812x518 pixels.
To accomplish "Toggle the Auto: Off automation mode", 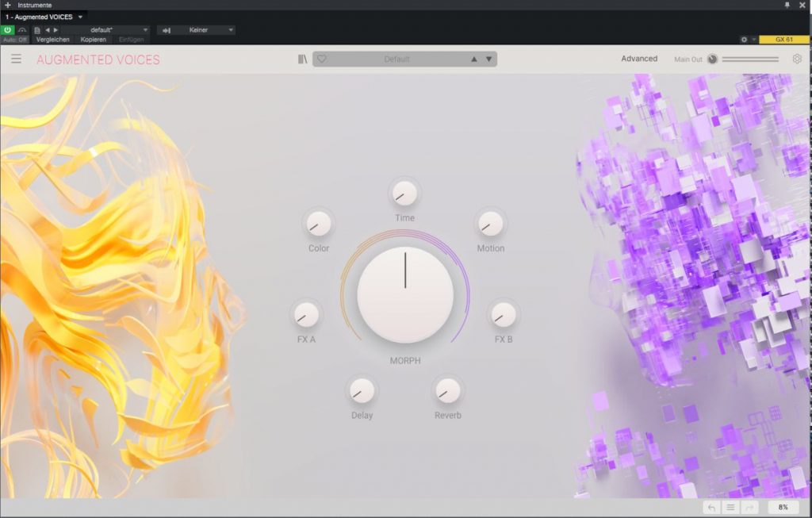I will coord(14,40).
